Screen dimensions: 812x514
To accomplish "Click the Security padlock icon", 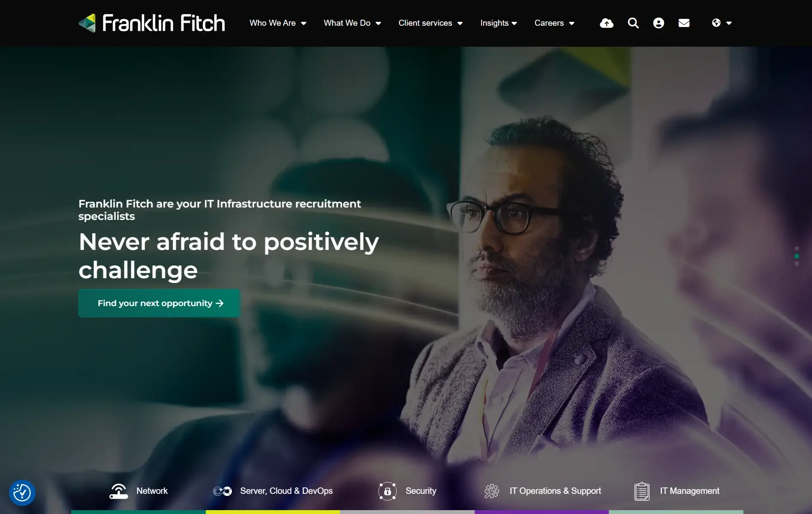I will 388,491.
